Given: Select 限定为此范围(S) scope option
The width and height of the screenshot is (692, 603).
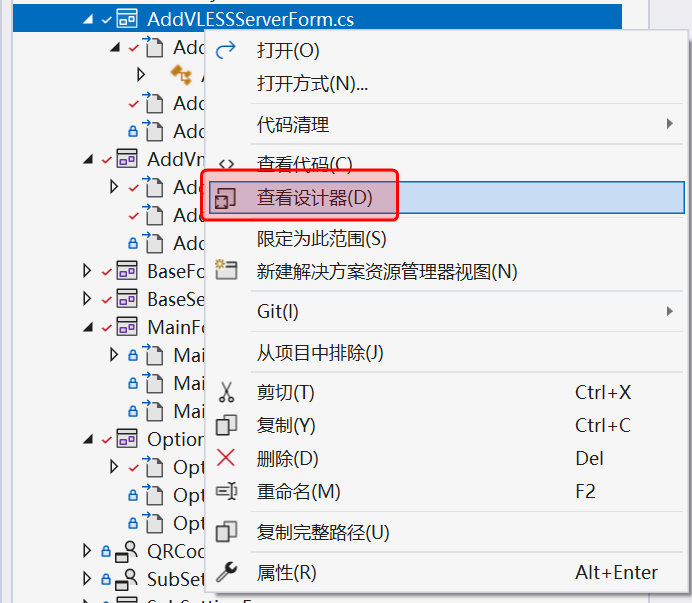Looking at the screenshot, I should [x=321, y=238].
